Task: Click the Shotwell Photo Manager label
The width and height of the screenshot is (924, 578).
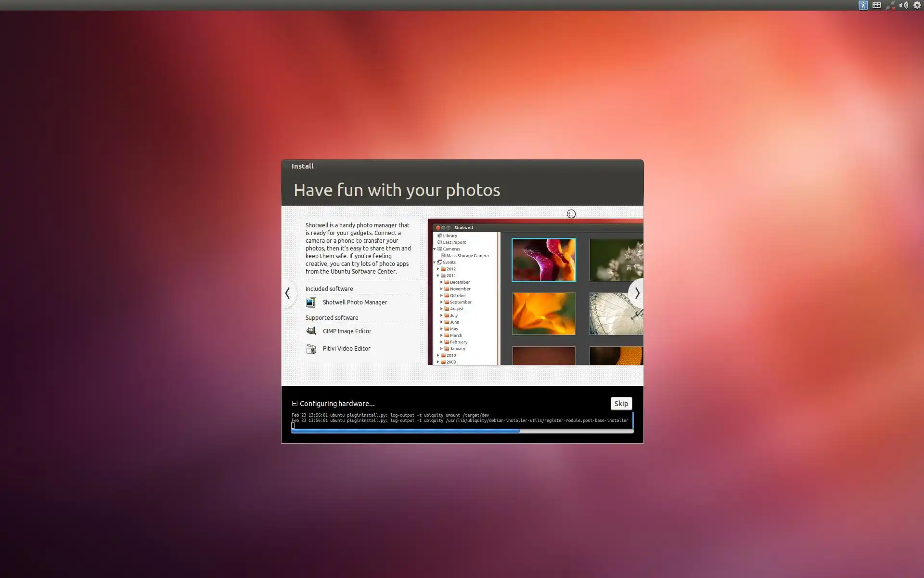Action: [355, 302]
